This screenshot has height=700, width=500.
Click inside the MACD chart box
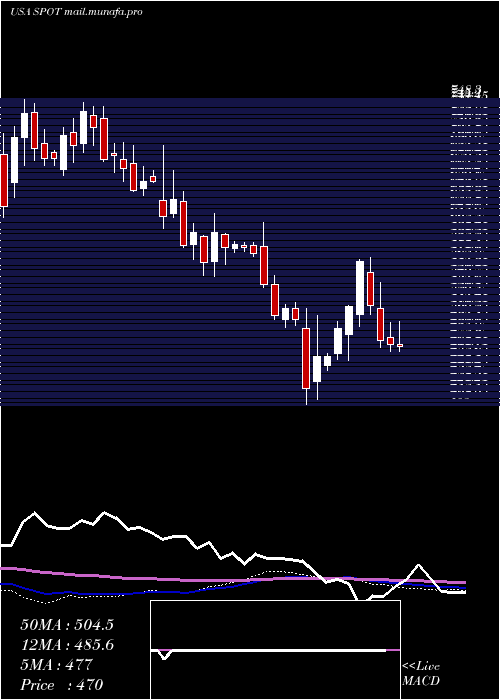click(x=275, y=650)
